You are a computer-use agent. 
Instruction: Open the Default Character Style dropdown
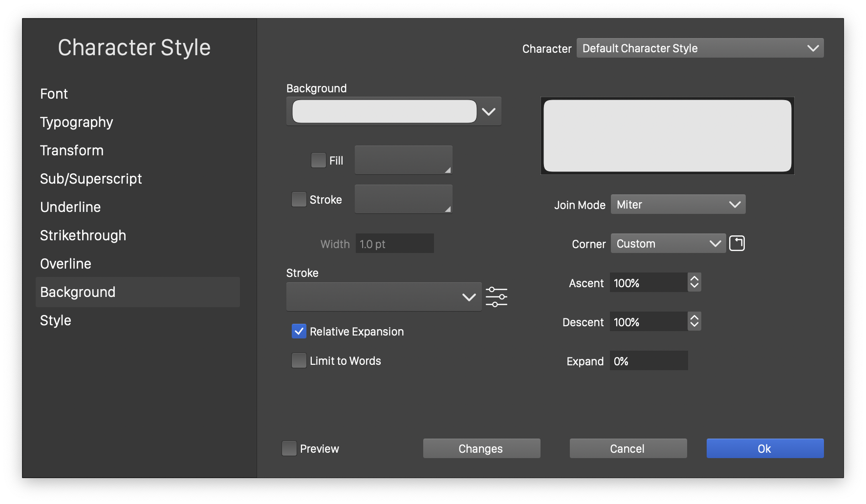tap(700, 48)
